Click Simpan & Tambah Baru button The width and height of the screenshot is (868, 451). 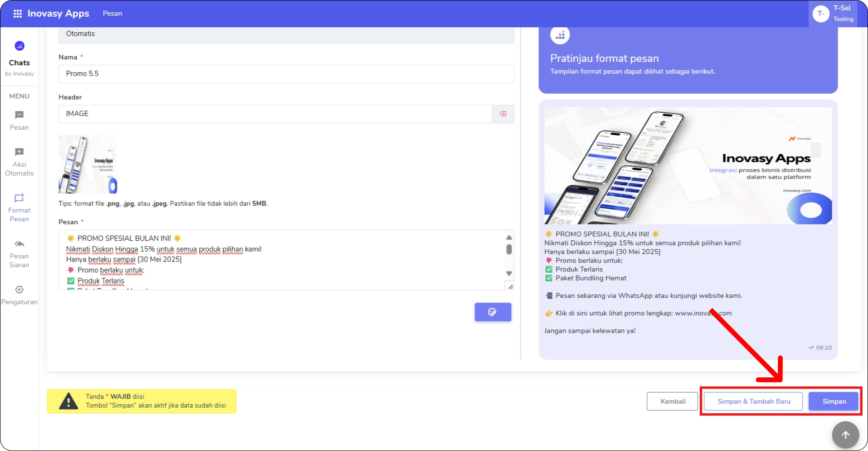753,402
